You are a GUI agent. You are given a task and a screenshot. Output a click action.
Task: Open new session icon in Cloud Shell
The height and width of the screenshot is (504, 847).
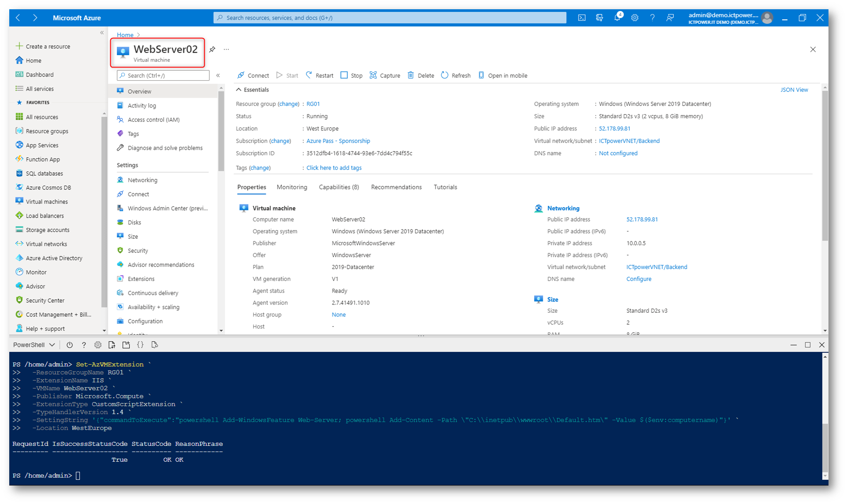126,345
